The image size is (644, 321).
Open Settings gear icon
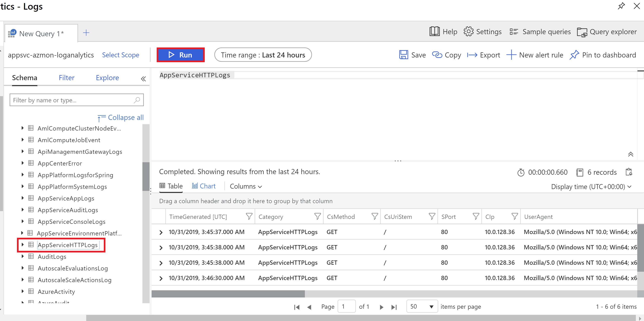tap(468, 32)
